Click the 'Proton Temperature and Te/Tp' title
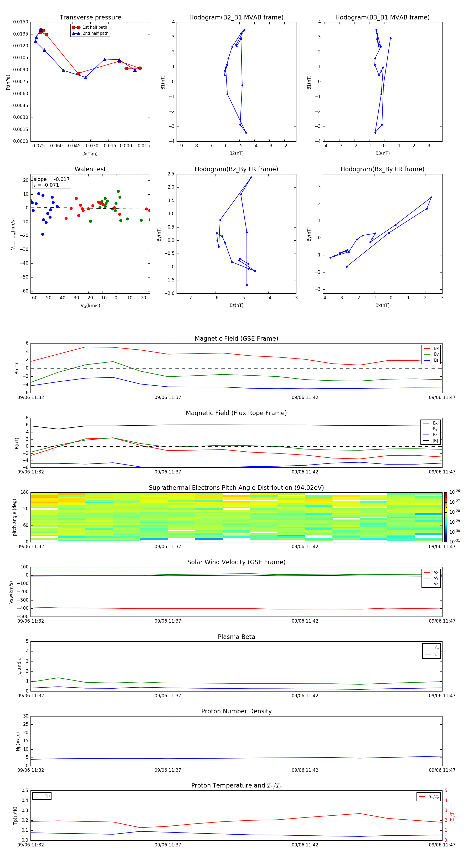Viewport: 473px width, 868px height. [x=236, y=786]
